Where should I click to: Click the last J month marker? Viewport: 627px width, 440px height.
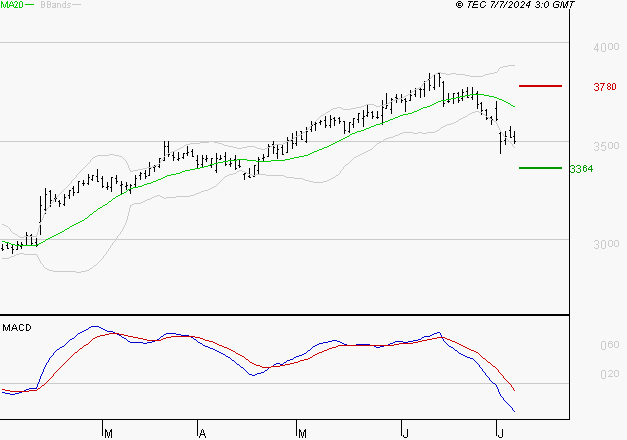[x=500, y=434]
